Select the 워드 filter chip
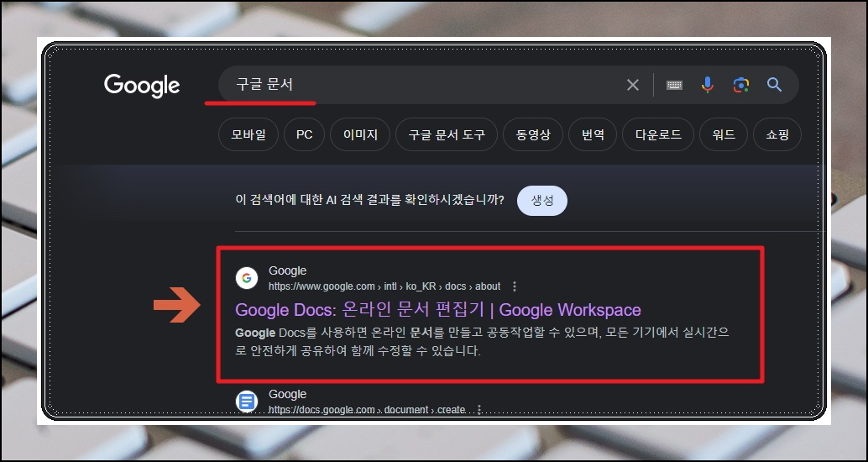The height and width of the screenshot is (462, 868). click(724, 134)
